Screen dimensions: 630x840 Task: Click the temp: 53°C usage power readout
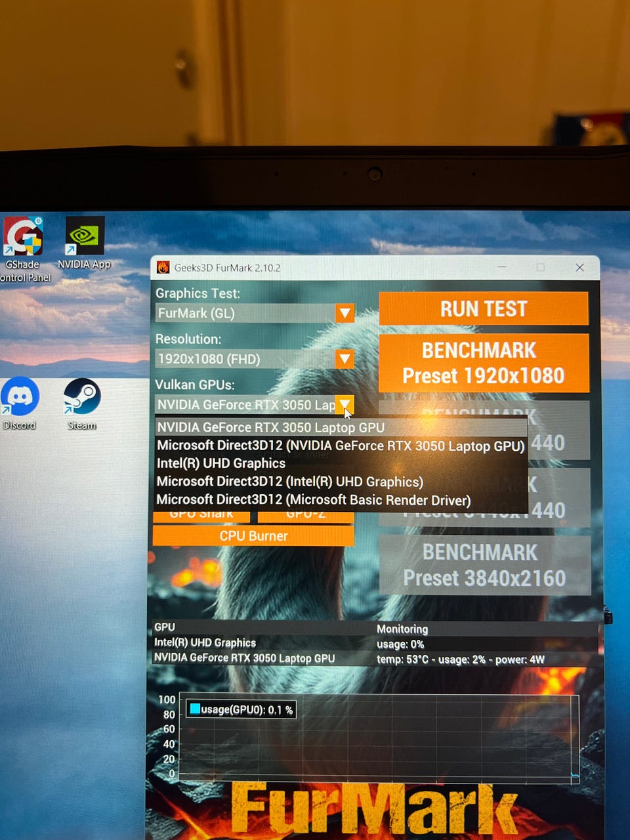(x=461, y=660)
